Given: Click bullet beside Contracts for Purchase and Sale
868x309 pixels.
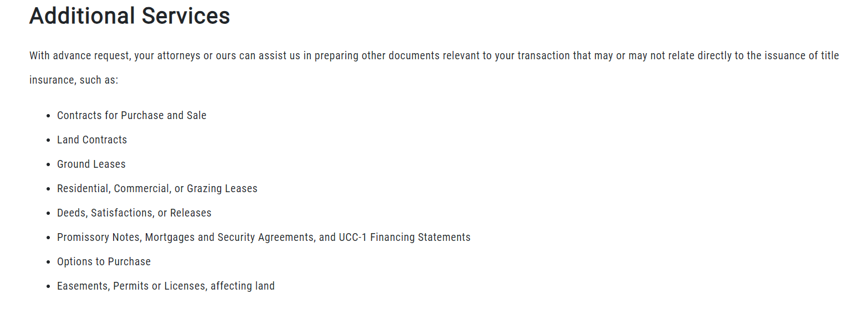Looking at the screenshot, I should coord(48,116).
